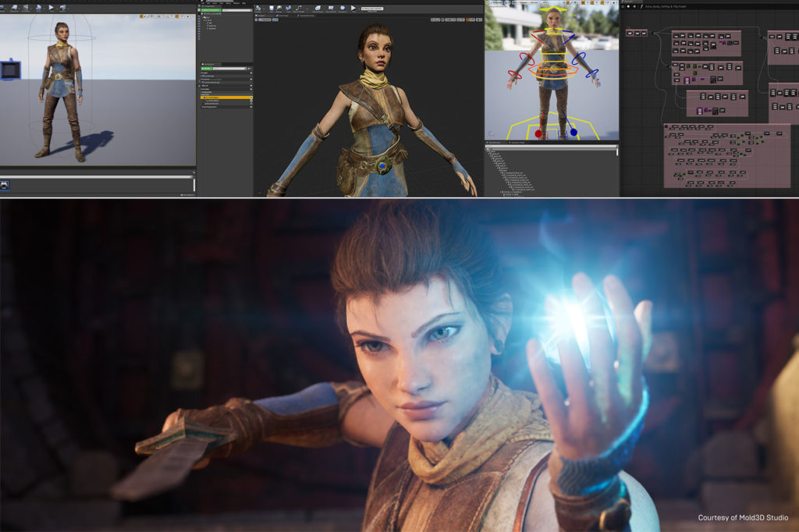
Task: Select the character inside the capsule in left viewport
Action: point(61,92)
